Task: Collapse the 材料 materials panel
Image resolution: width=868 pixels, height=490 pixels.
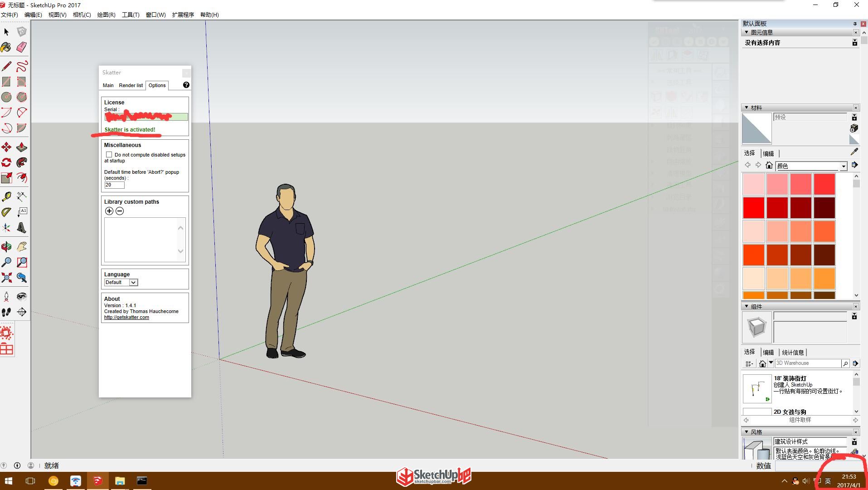Action: click(x=747, y=108)
